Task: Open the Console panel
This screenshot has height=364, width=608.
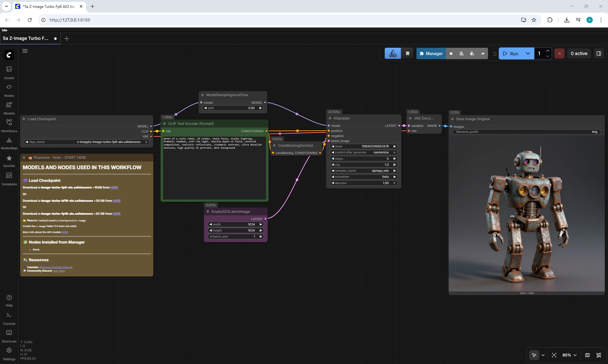Action: coord(9,319)
